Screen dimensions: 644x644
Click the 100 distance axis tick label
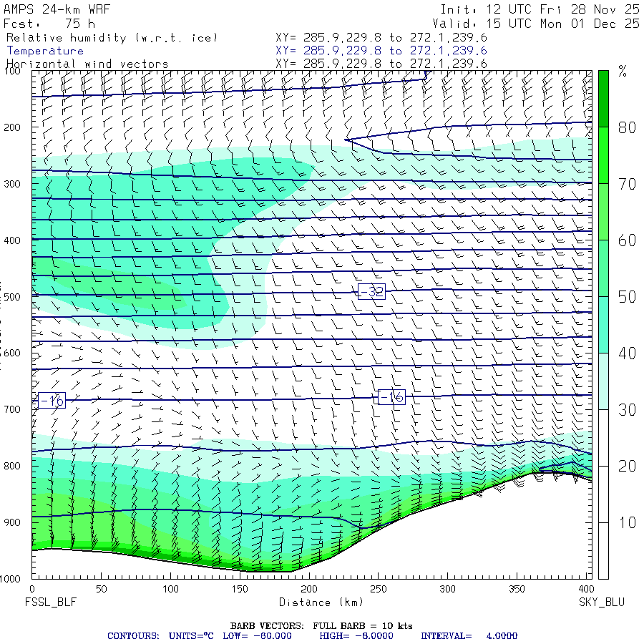click(170, 589)
